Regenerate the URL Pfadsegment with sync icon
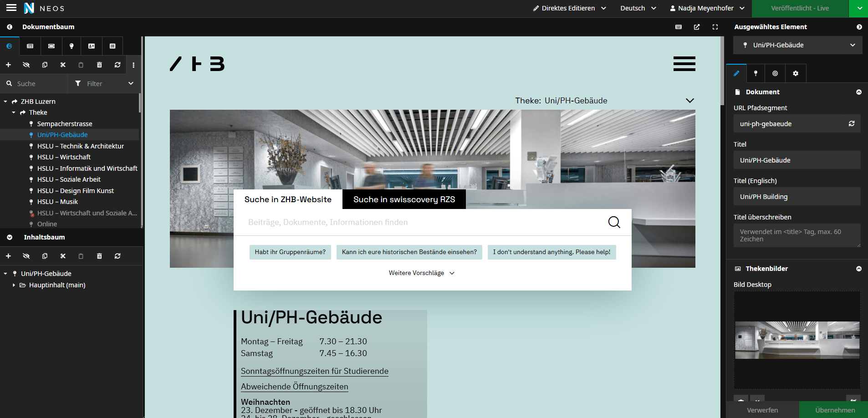Screen dimensions: 868x418 [852, 123]
